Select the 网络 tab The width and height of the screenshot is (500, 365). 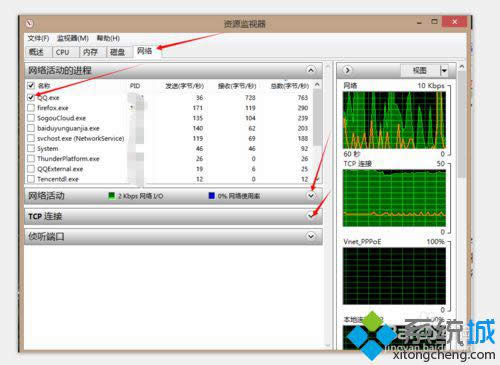tap(147, 51)
